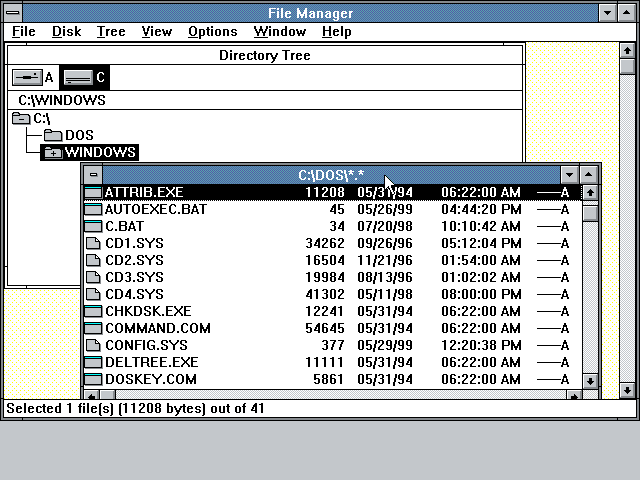The width and height of the screenshot is (640, 480).
Task: Click the C:\WINDOWS path label
Action: (62, 100)
